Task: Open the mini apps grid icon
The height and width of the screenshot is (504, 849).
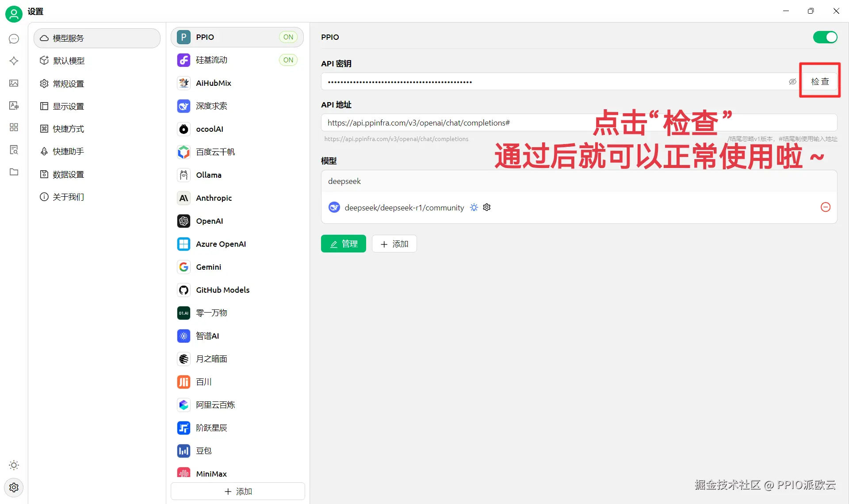Action: point(14,127)
